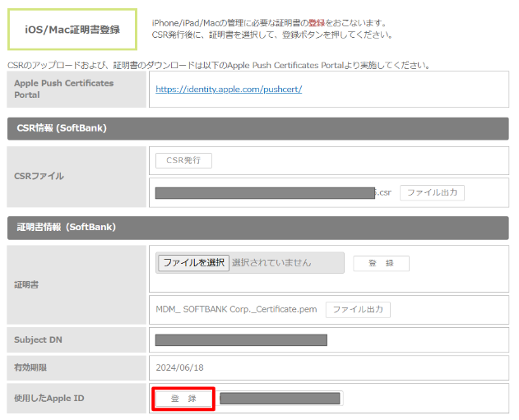
Task: Click the 使用したApple ID row label
Action: coord(49,399)
